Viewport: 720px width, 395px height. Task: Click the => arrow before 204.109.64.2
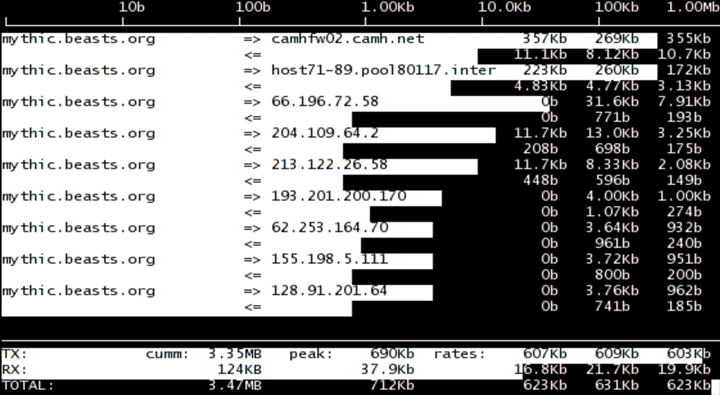coord(253,134)
